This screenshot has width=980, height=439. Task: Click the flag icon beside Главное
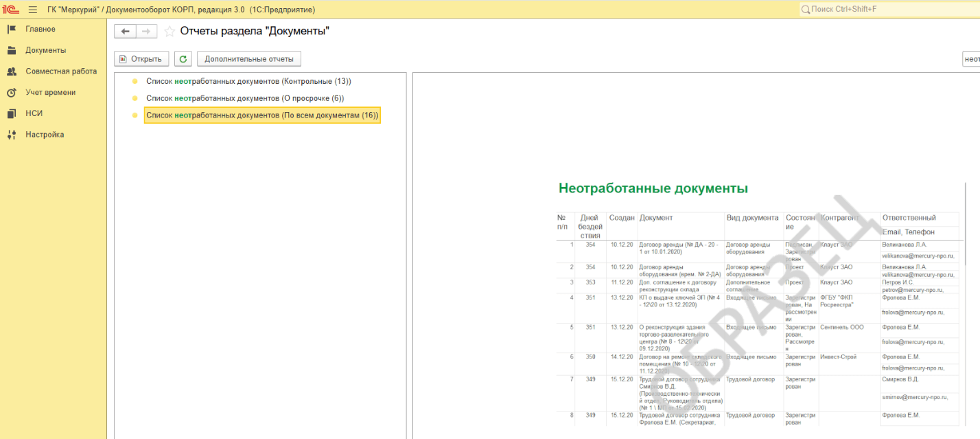point(12,29)
